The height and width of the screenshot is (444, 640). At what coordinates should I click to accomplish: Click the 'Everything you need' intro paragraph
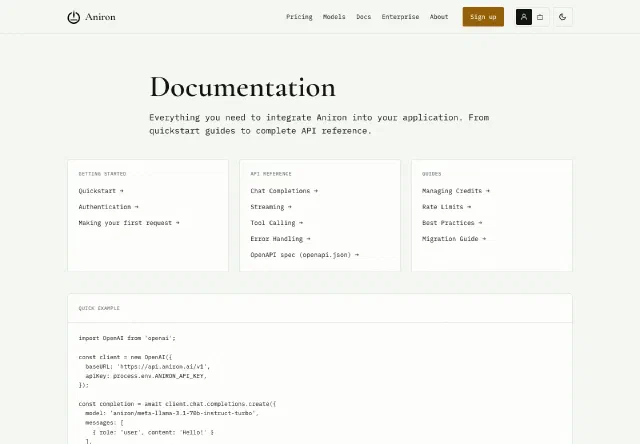(319, 124)
